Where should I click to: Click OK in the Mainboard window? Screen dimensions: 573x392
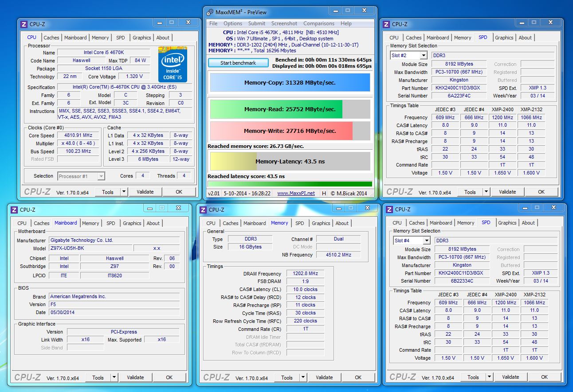[x=169, y=377]
